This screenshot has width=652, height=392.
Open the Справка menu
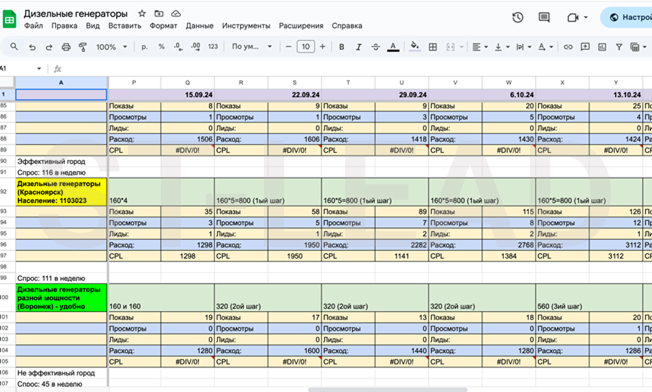(347, 26)
